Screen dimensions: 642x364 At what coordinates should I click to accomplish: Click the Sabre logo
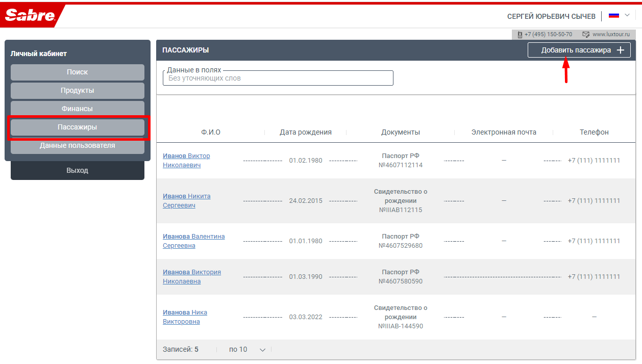[30, 16]
